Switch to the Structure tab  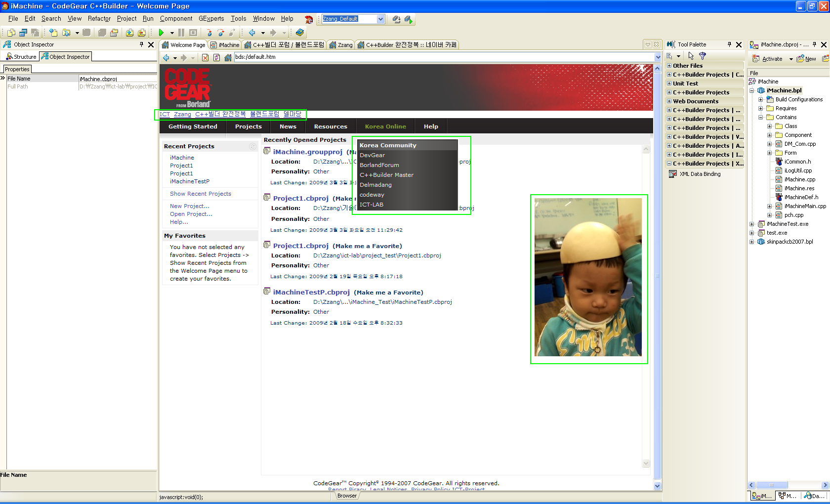point(21,57)
